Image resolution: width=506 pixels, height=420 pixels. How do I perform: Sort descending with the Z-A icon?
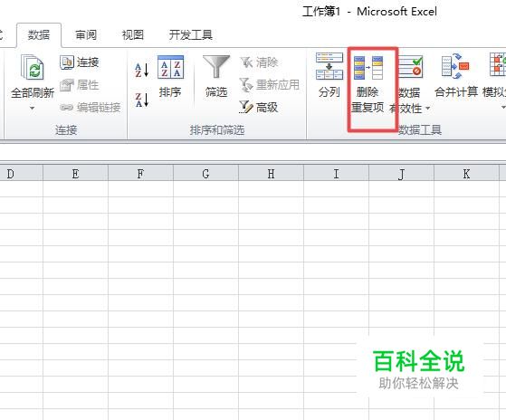coord(142,100)
